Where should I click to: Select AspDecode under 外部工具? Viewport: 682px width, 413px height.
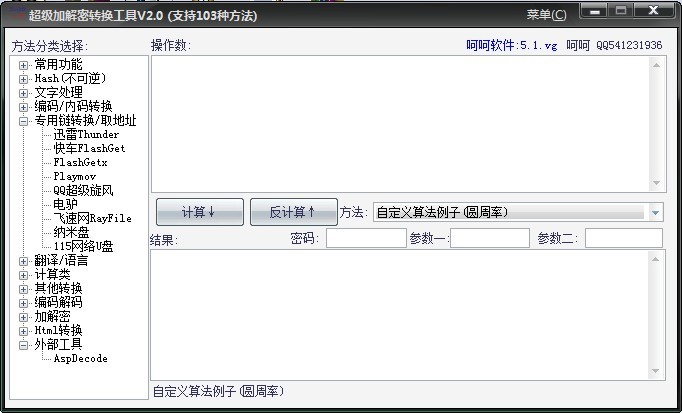[80, 358]
